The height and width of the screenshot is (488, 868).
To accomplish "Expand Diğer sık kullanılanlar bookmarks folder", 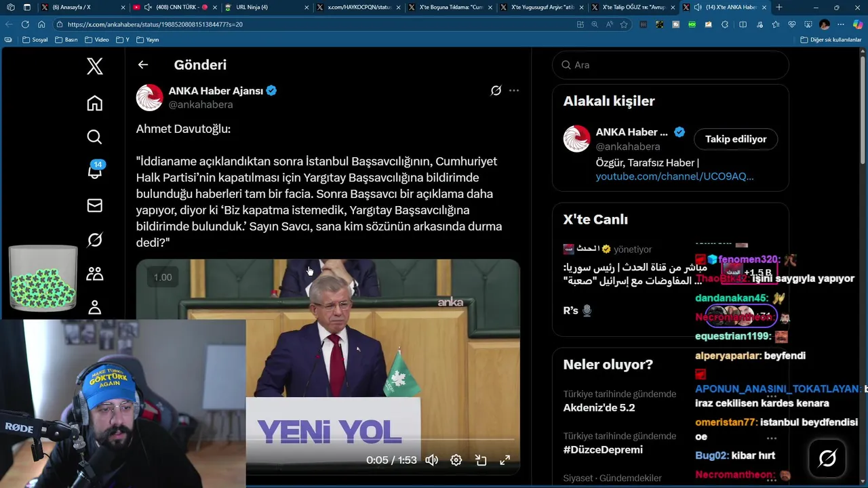I will [x=831, y=40].
